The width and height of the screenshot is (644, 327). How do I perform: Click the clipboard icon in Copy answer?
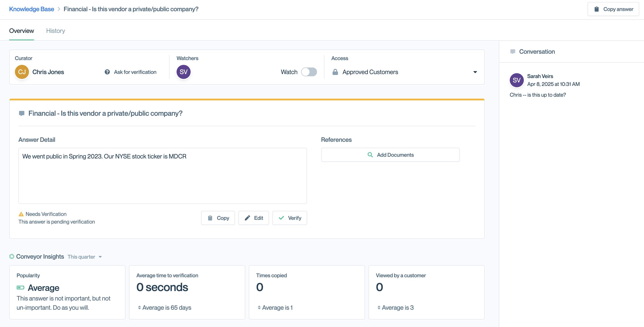point(596,9)
